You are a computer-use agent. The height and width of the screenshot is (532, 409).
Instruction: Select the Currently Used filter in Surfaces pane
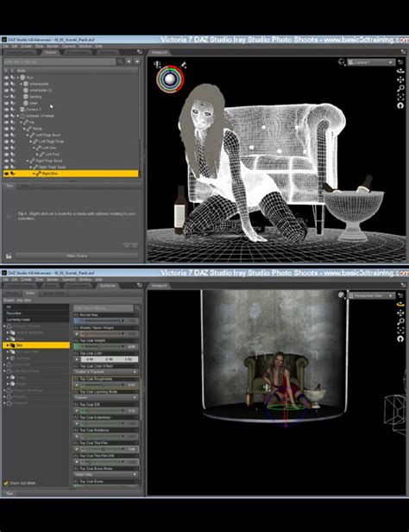[36, 320]
